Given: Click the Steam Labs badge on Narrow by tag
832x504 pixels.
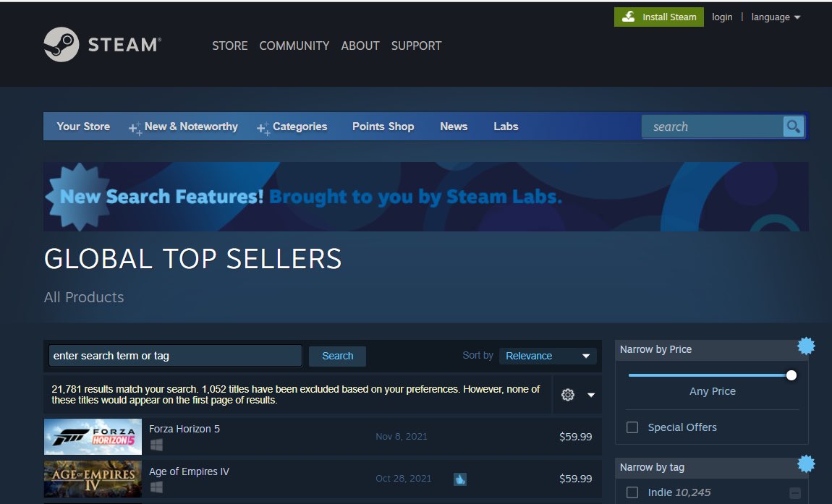Looking at the screenshot, I should (806, 464).
